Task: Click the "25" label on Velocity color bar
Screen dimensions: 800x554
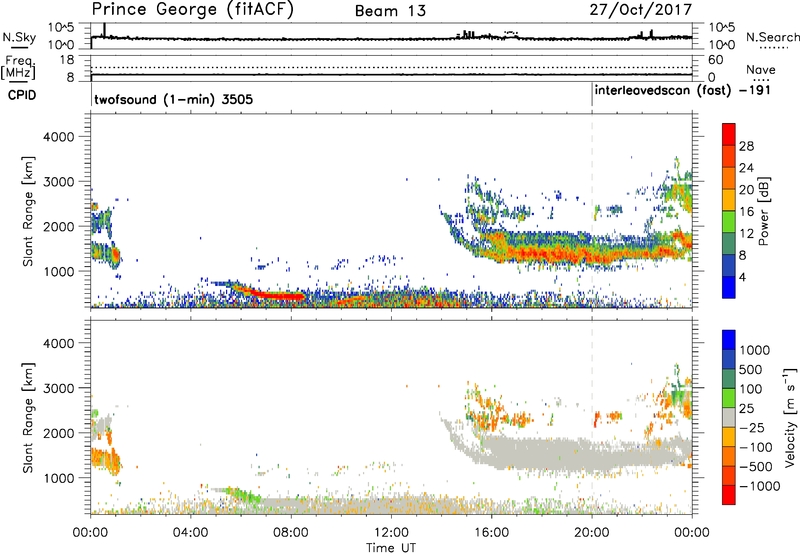Action: click(746, 408)
